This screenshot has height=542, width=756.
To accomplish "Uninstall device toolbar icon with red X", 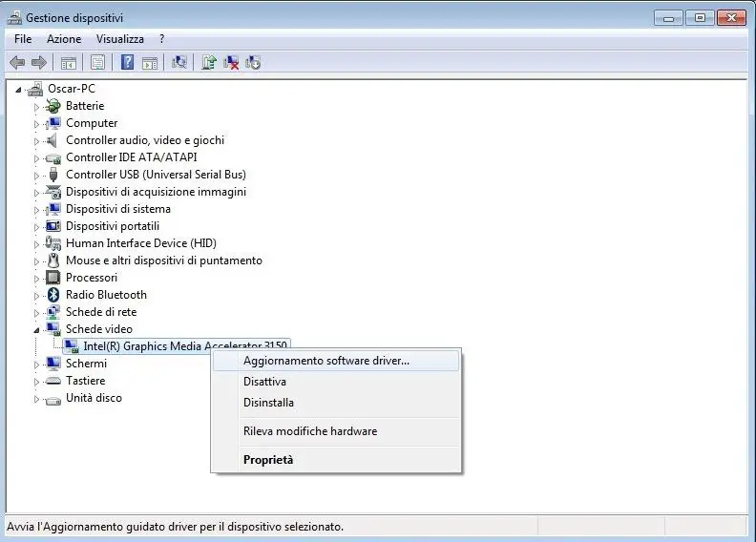I will (x=231, y=63).
